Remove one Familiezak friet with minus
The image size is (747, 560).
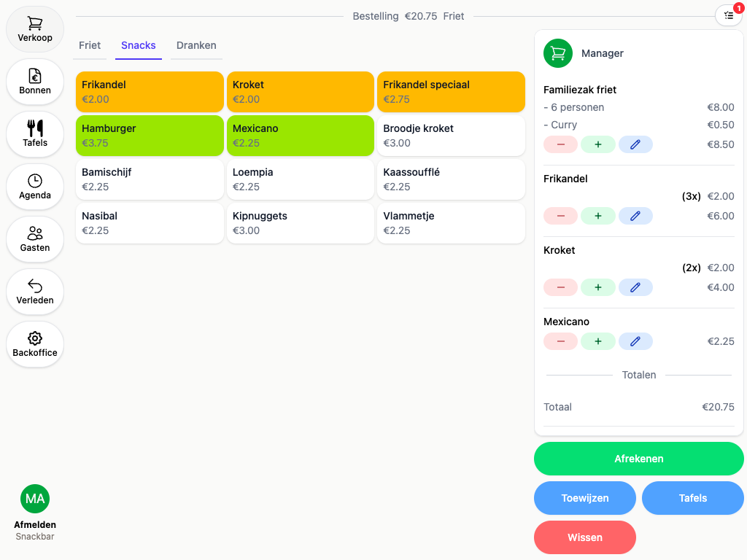pos(561,145)
